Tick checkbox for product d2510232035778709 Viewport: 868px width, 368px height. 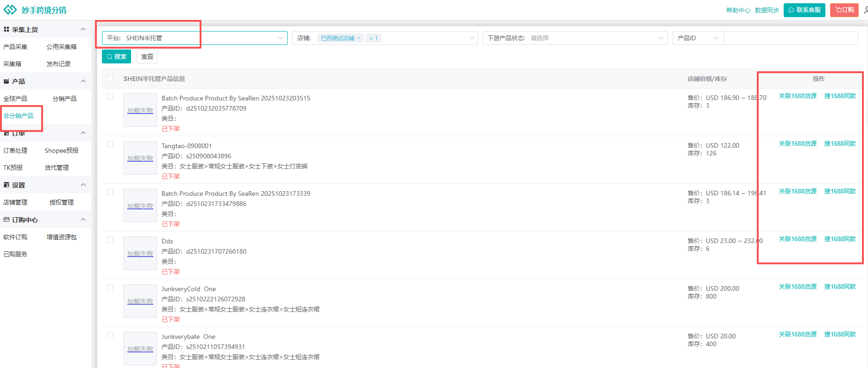click(x=110, y=97)
